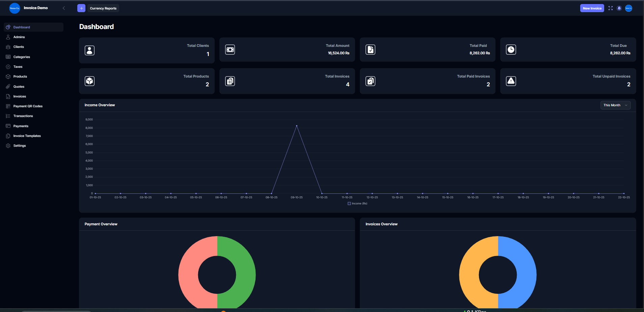Open the Transactions sidebar icon

(x=8, y=116)
